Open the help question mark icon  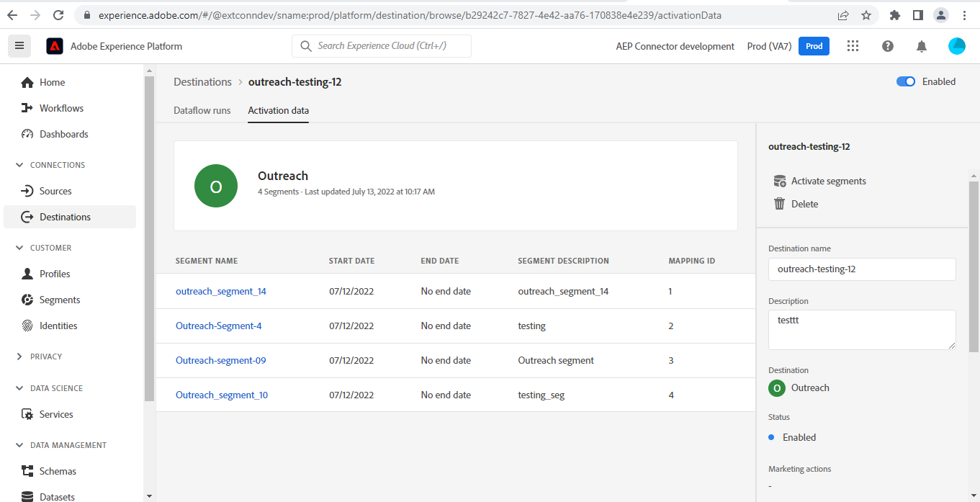coord(888,46)
